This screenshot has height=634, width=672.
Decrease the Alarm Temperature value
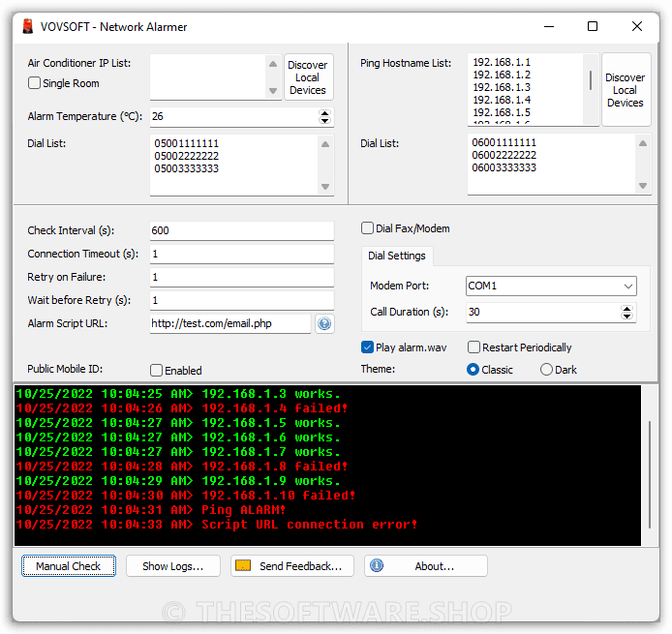click(x=324, y=120)
